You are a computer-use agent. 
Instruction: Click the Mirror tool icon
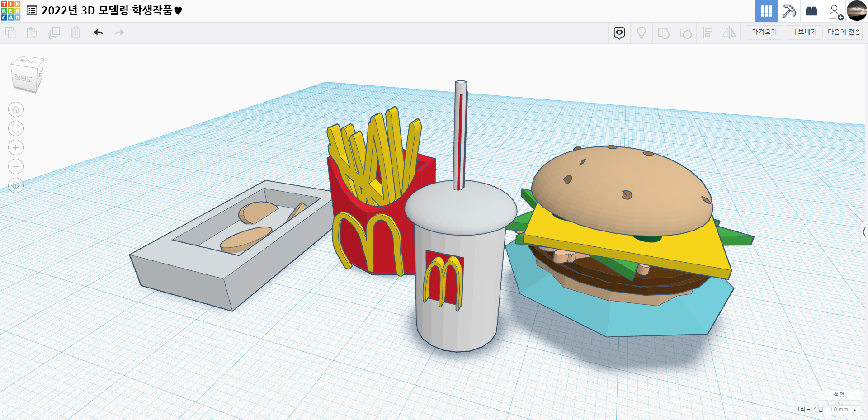point(729,33)
